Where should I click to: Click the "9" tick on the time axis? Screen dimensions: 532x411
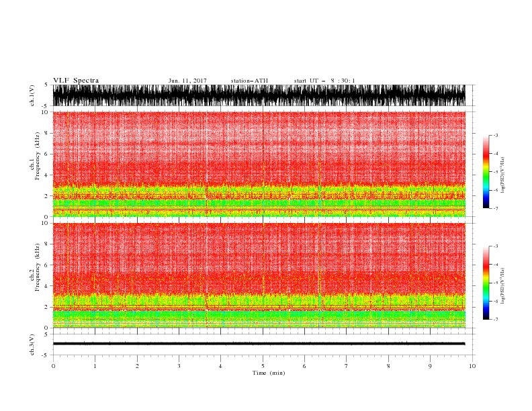click(430, 366)
